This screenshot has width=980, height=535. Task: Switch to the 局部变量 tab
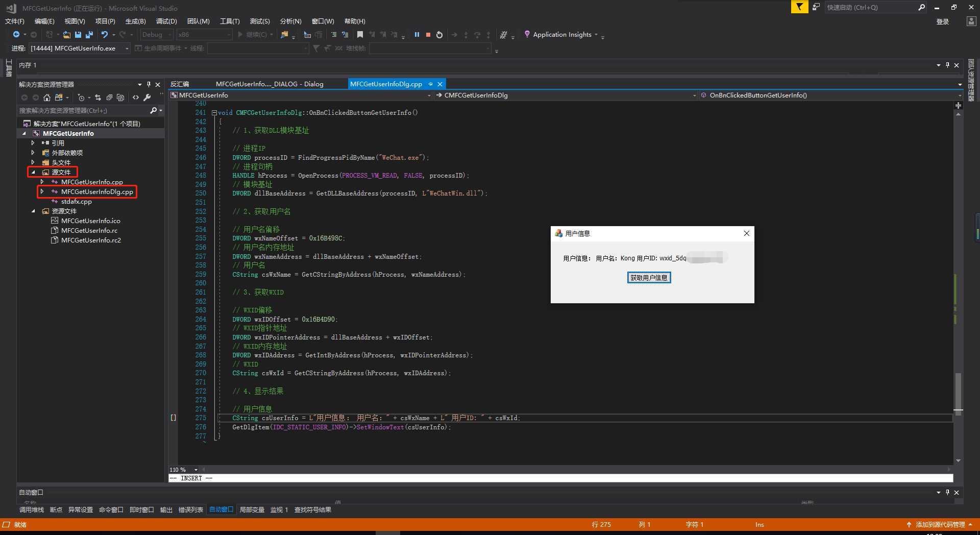click(x=252, y=509)
